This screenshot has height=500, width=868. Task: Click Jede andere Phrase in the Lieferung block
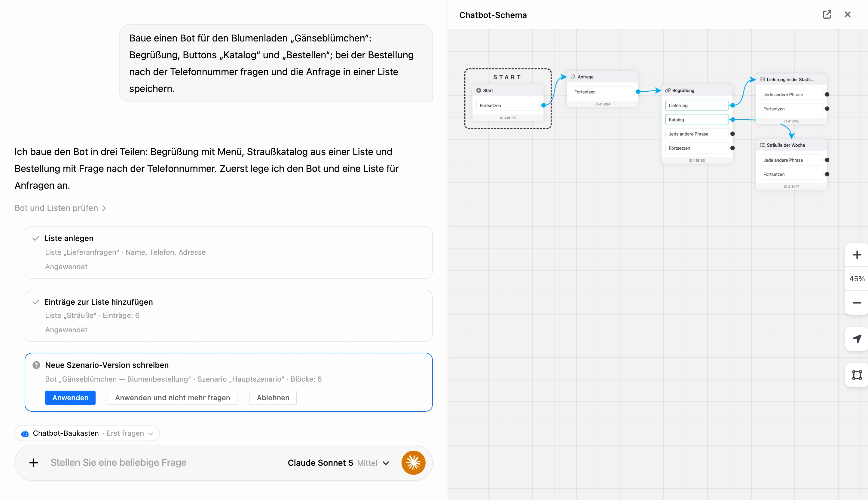(x=791, y=94)
